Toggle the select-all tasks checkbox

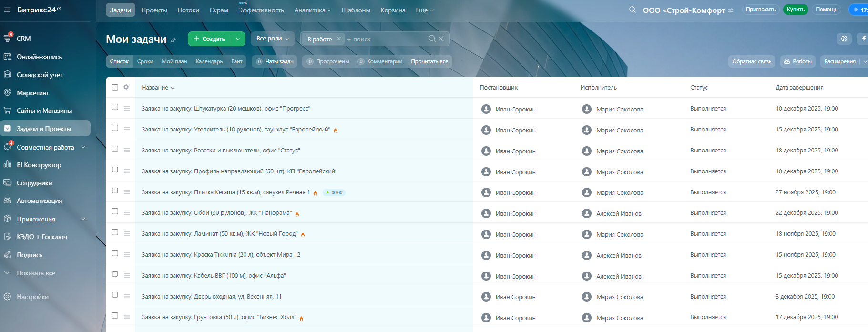pos(115,87)
